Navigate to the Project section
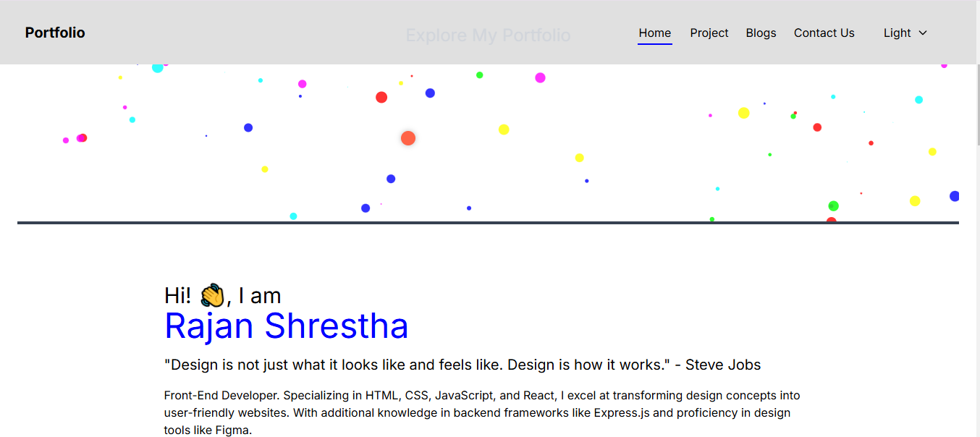Screen dimensions: 980x437 [709, 33]
